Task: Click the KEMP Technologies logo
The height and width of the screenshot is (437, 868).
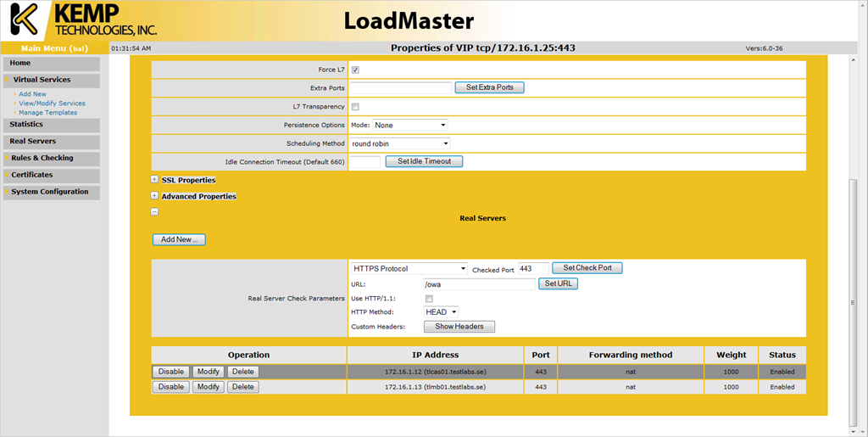Action: 84,20
